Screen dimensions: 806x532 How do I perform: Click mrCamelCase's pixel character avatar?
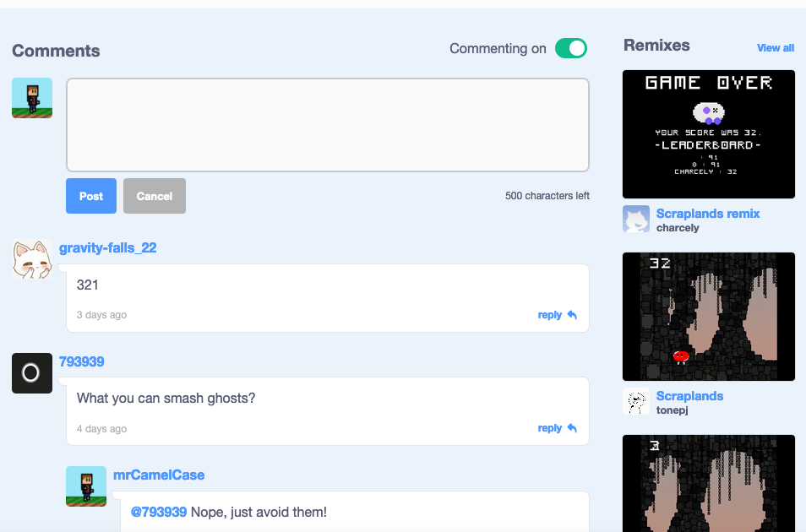85,486
